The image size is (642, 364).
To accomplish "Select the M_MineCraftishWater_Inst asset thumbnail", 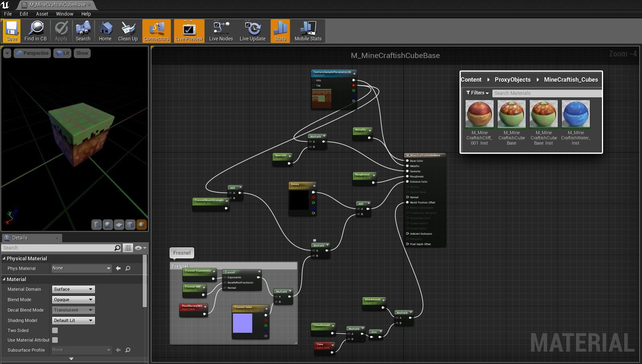I will click(x=576, y=114).
